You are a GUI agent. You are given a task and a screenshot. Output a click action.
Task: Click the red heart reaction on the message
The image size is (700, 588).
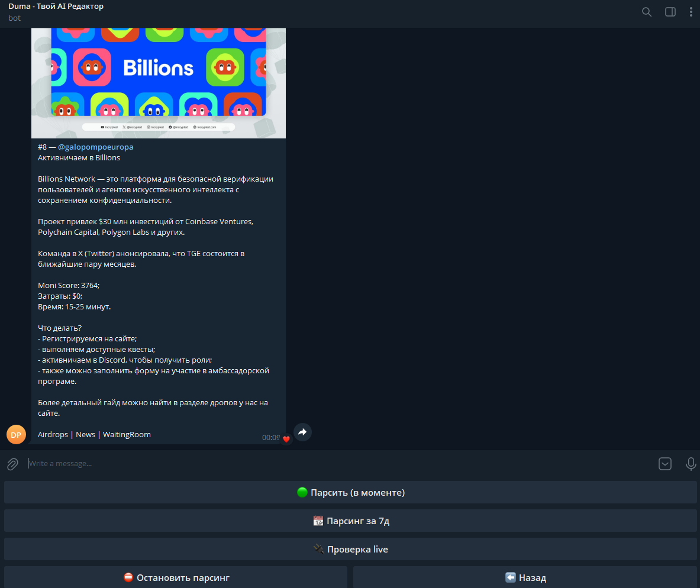(286, 440)
